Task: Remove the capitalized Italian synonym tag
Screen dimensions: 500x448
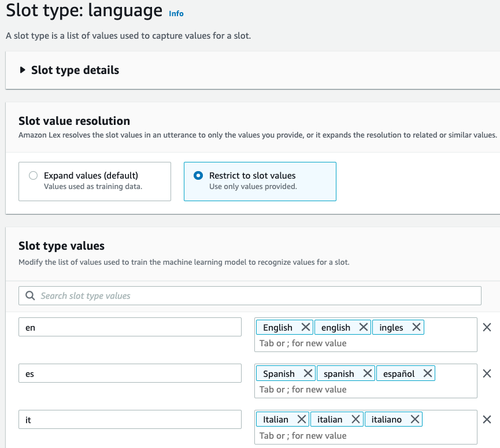Action: 302,419
